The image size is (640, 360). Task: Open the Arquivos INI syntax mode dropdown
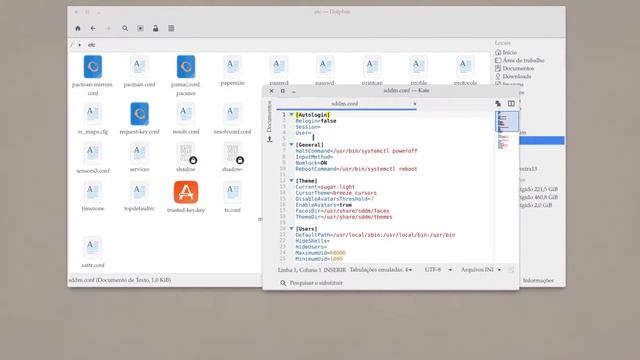(x=481, y=270)
